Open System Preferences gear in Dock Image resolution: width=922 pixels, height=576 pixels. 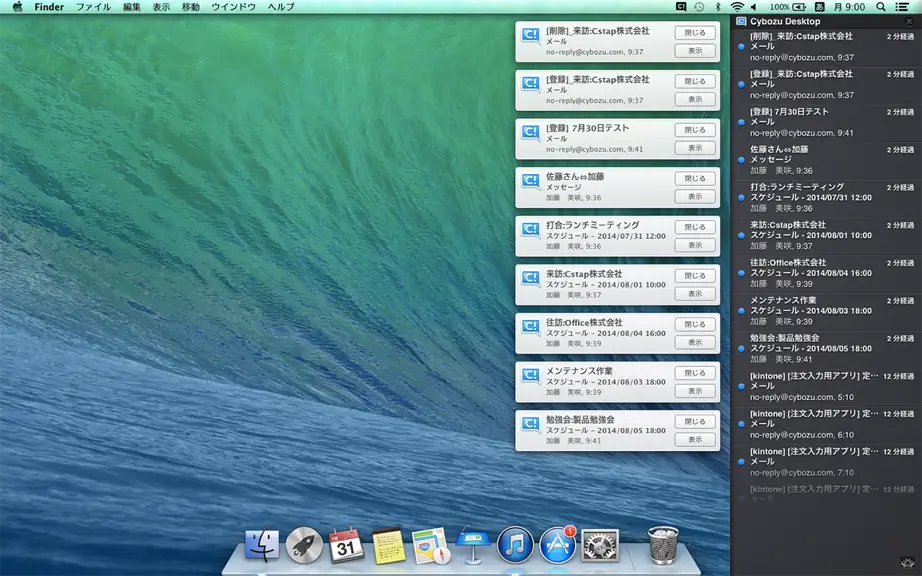click(x=600, y=545)
